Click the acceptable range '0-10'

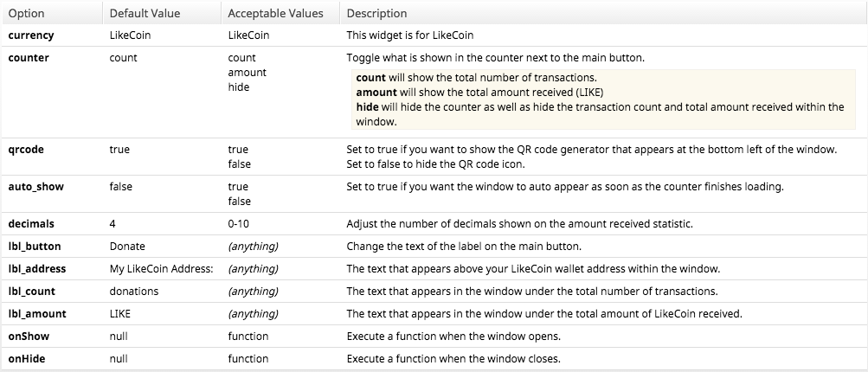[239, 224]
